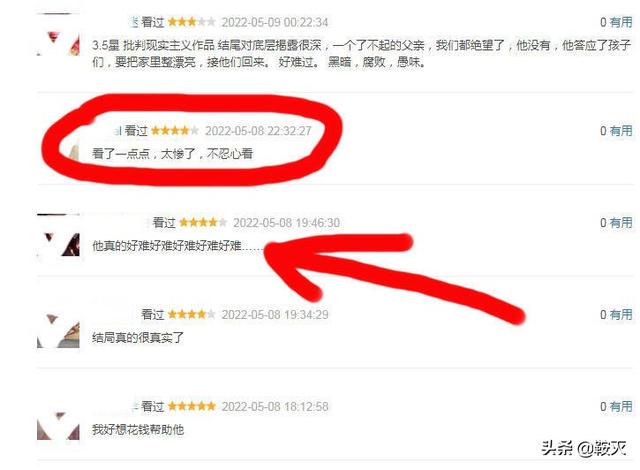This screenshot has height=470, width=640.
Task: Mark the 2022-05-08 22:32:27 review as 有用
Action: click(621, 131)
